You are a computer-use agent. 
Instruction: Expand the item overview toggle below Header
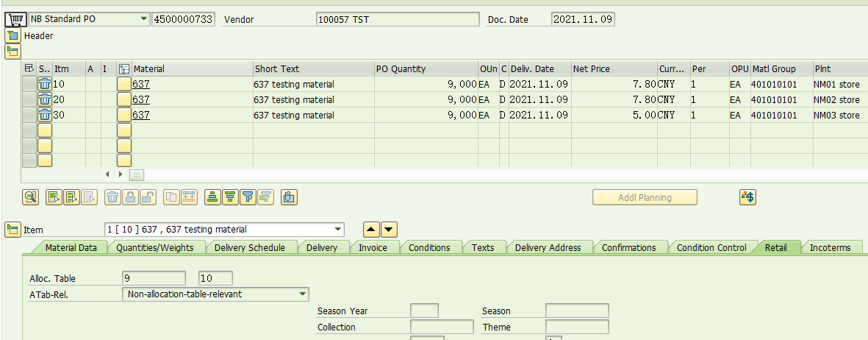[x=12, y=52]
